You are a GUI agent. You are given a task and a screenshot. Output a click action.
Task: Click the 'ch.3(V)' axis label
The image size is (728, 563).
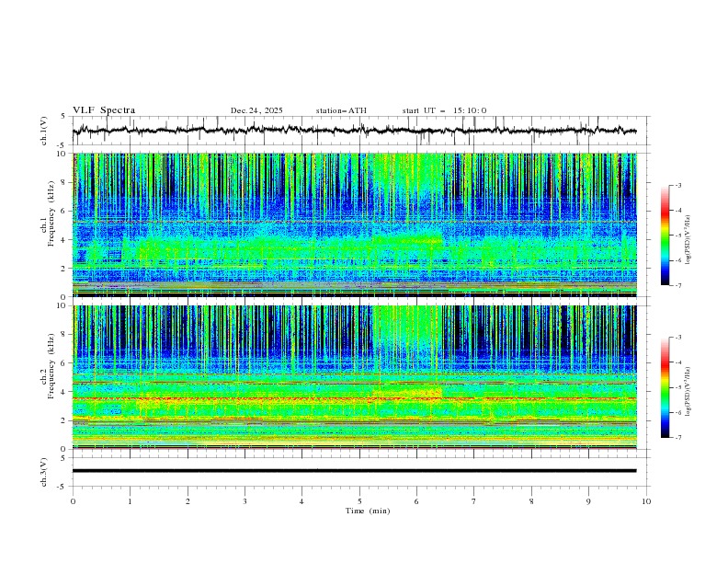[x=44, y=472]
